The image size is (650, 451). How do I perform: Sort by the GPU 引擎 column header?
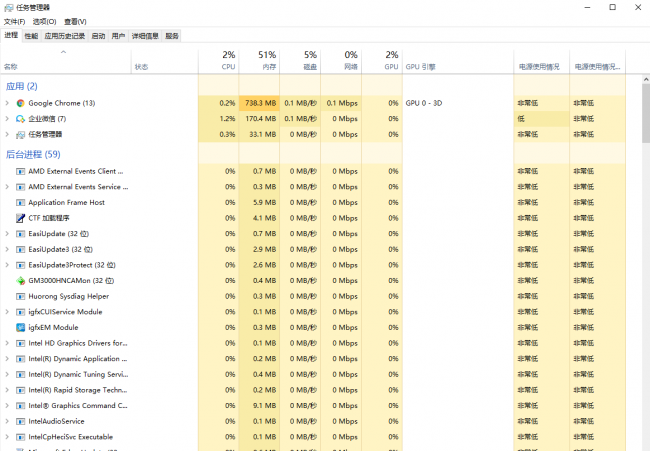pos(458,61)
